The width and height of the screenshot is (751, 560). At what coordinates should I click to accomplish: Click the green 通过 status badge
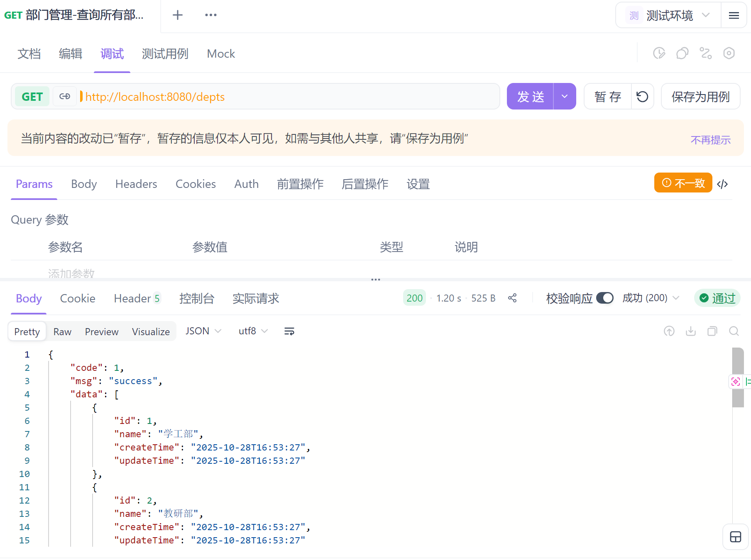[717, 298]
